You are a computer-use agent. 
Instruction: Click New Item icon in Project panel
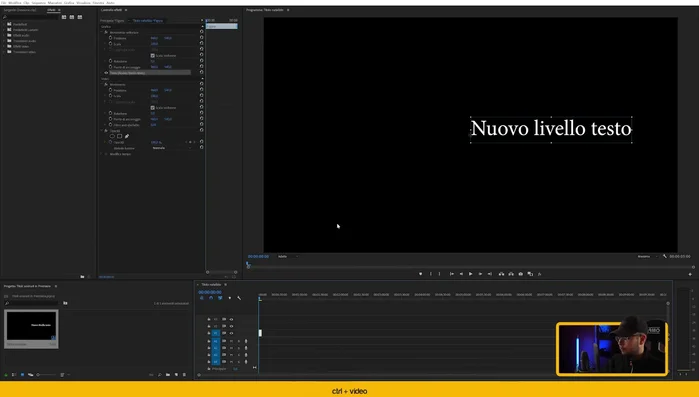coord(177,375)
